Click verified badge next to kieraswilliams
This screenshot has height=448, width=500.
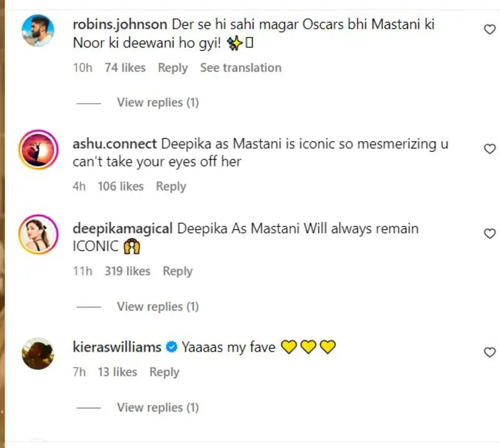coord(172,347)
